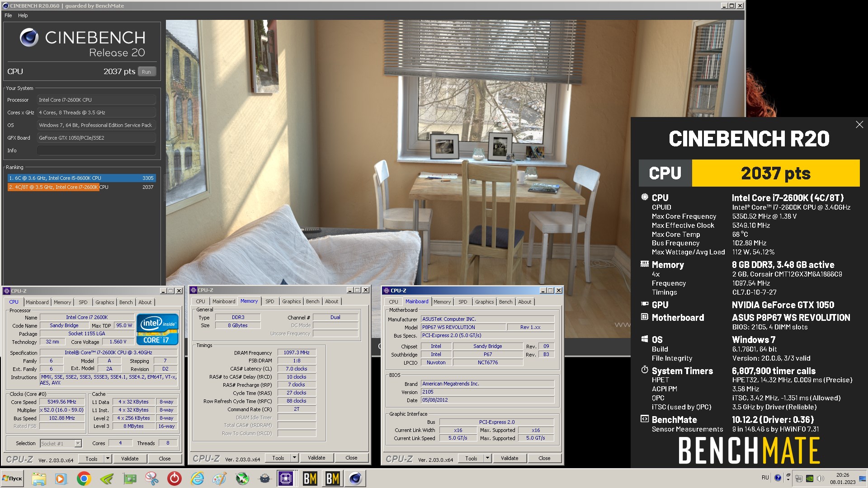Image resolution: width=868 pixels, height=488 pixels.
Task: Open Google Chrome from the taskbar
Action: [x=84, y=479]
